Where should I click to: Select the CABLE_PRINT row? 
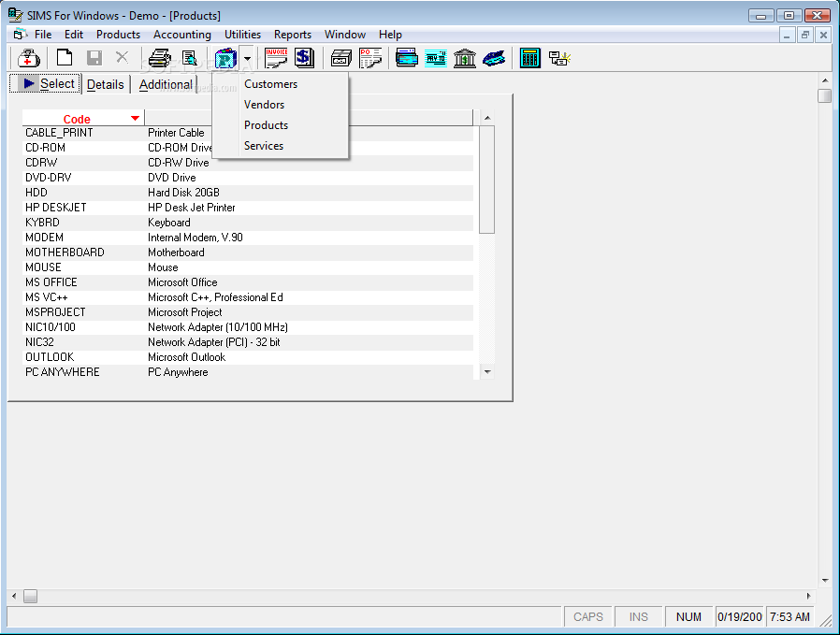pos(248,133)
